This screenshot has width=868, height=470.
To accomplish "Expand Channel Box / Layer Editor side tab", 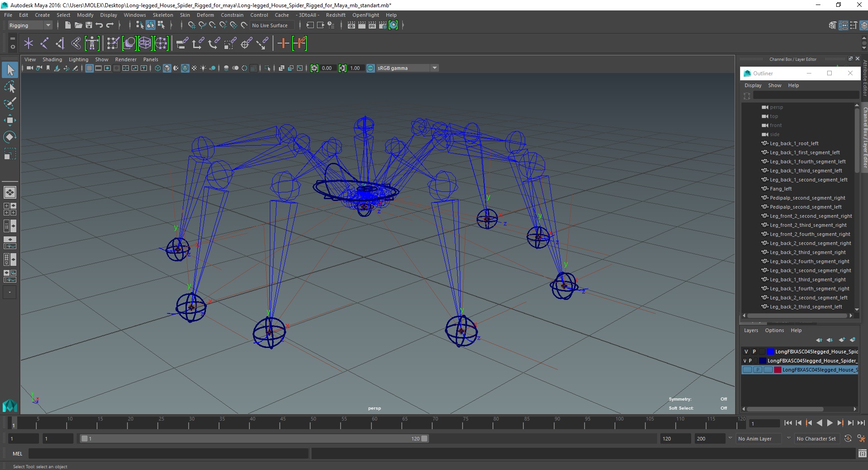I will pyautogui.click(x=865, y=137).
